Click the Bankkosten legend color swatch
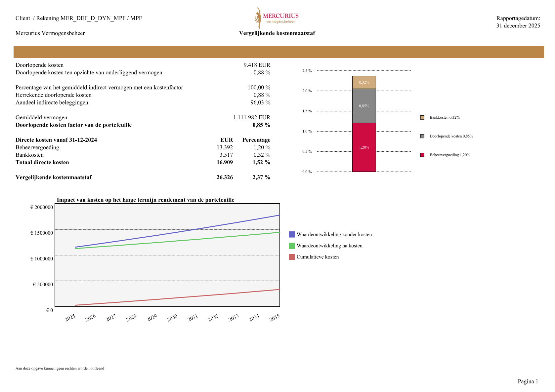The image size is (555, 392). click(x=422, y=118)
